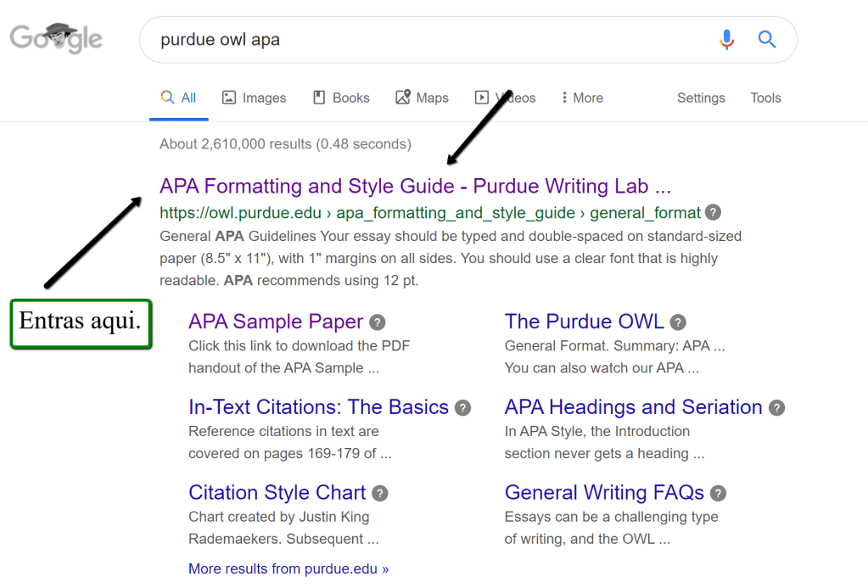Click the help icon beside In-Text Citations: The Basics

462,408
